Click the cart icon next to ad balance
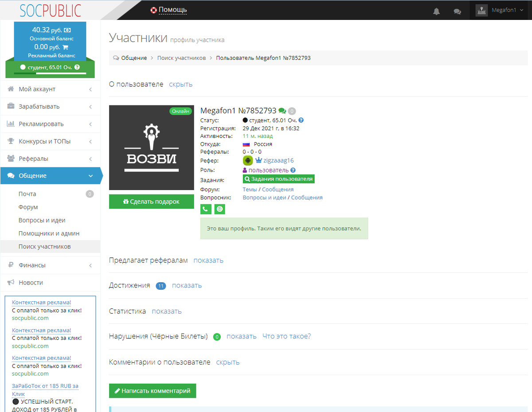Screen dimensions: 532x412 65,47
